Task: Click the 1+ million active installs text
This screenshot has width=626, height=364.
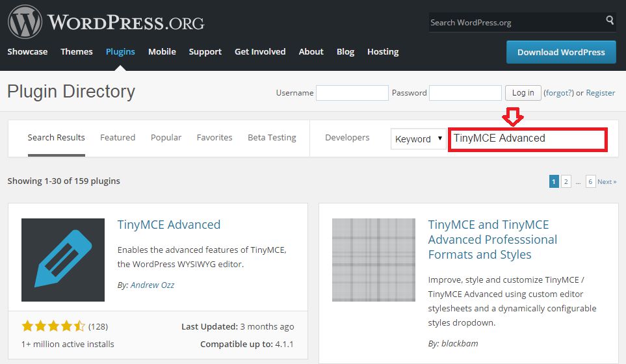Action: pos(68,344)
